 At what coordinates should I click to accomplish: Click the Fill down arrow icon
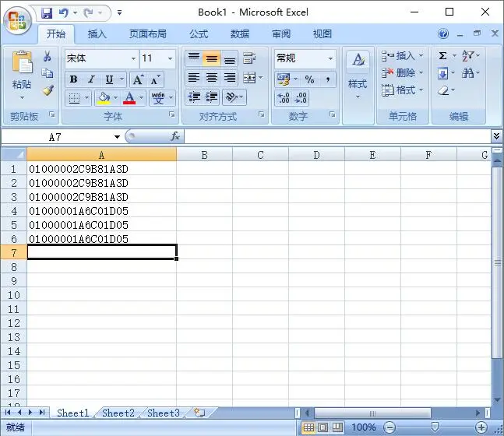pos(442,74)
